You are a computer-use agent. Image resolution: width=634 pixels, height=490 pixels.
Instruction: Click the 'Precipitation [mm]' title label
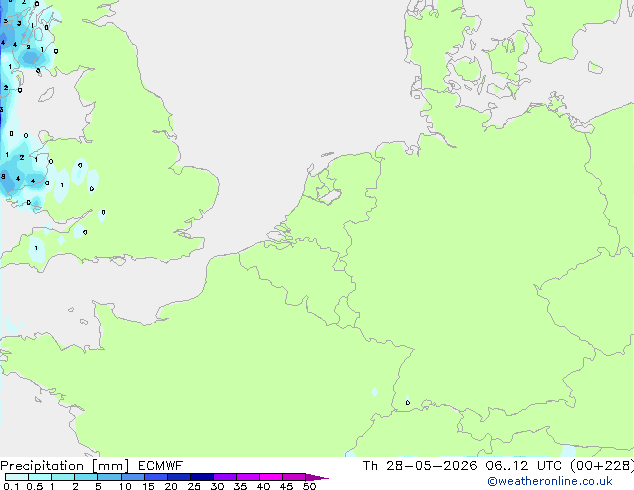point(65,466)
